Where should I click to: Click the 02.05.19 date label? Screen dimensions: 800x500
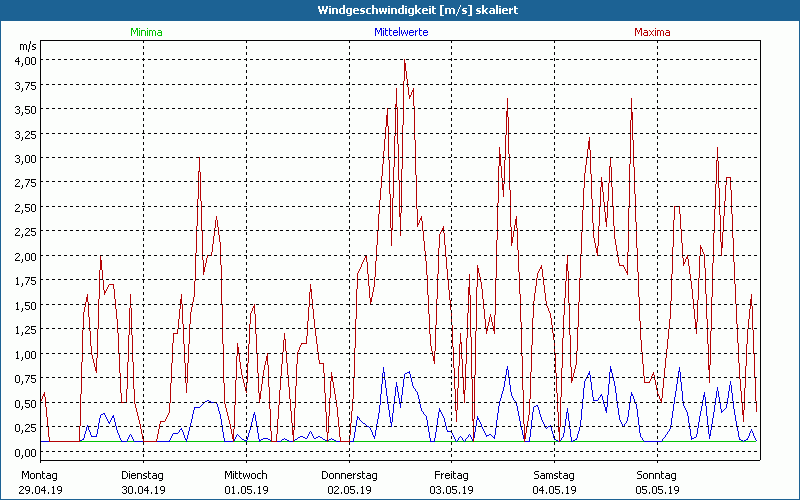348,490
